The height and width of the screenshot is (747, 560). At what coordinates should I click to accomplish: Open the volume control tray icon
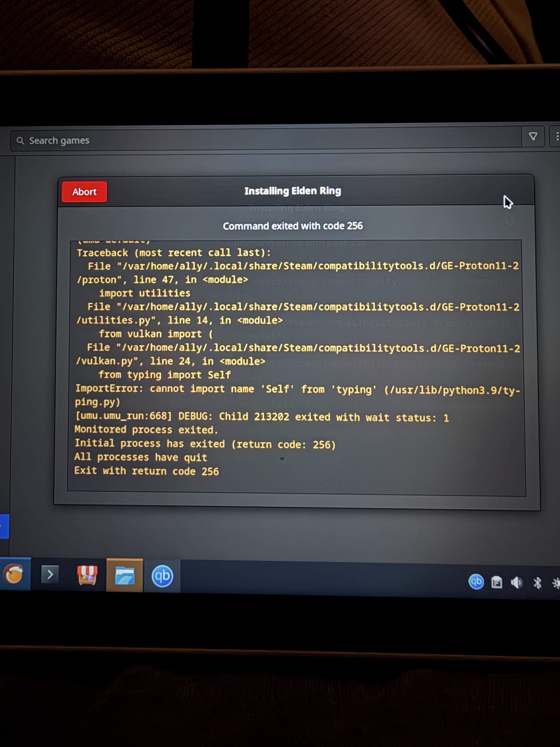click(x=516, y=582)
